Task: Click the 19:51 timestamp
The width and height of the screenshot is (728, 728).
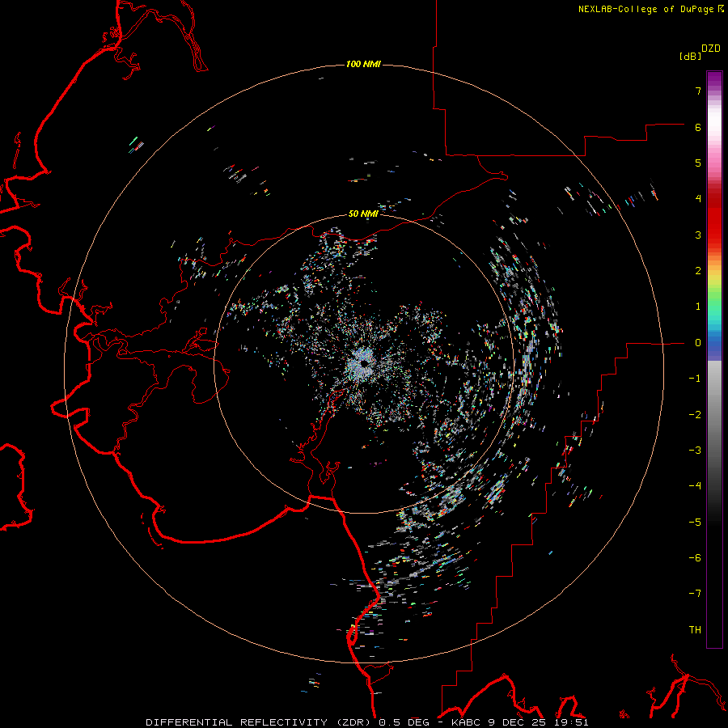Action: click(572, 722)
